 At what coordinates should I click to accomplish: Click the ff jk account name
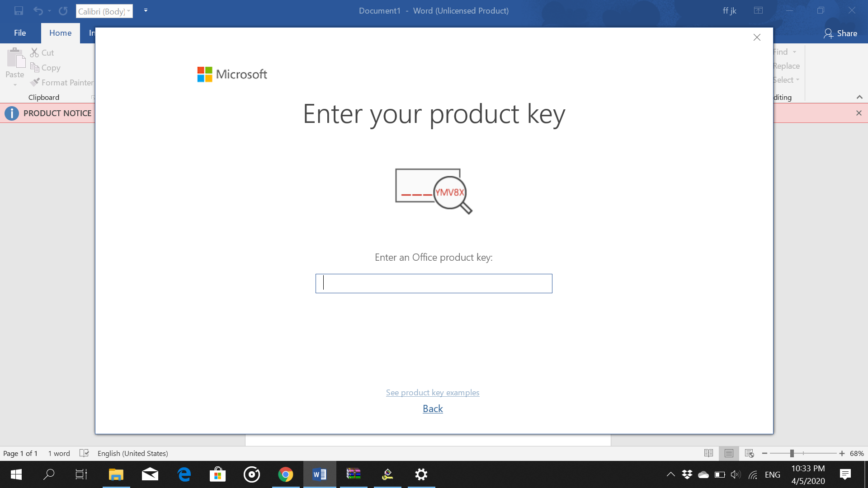(730, 11)
